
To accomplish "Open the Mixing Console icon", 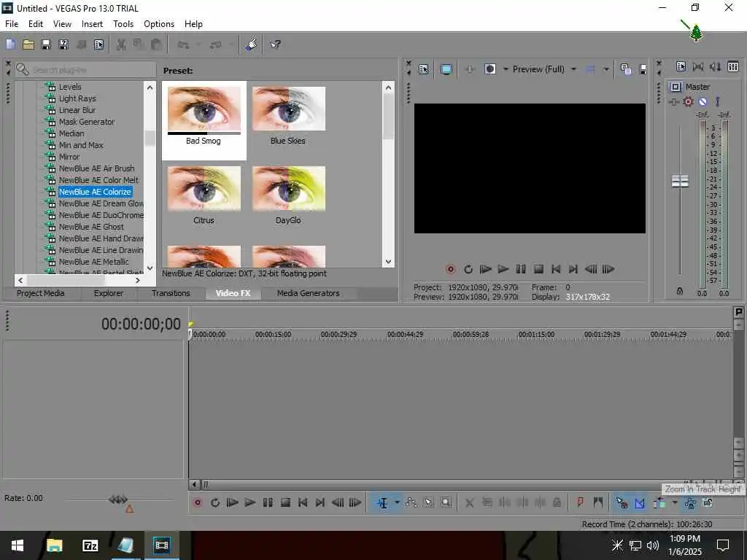I will (733, 66).
